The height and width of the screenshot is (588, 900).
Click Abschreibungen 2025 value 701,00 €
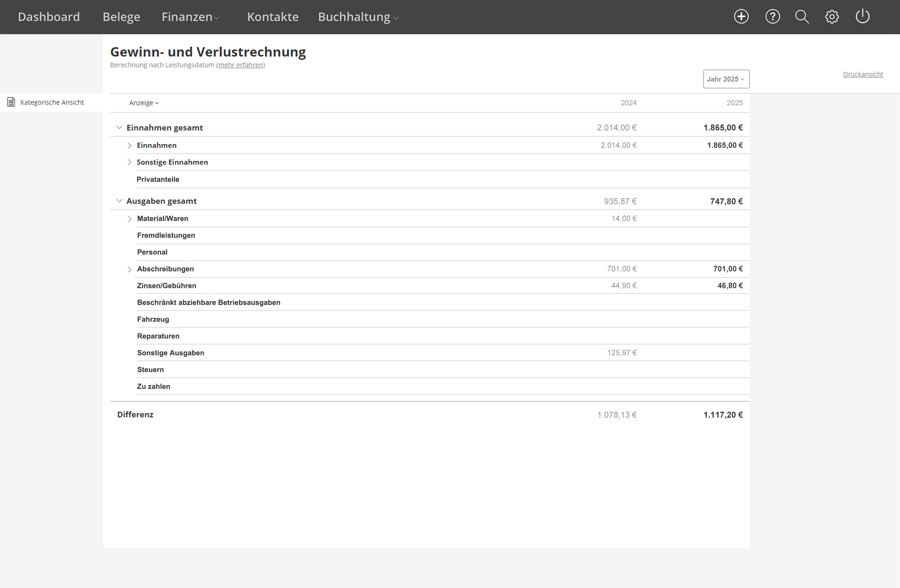tap(728, 269)
